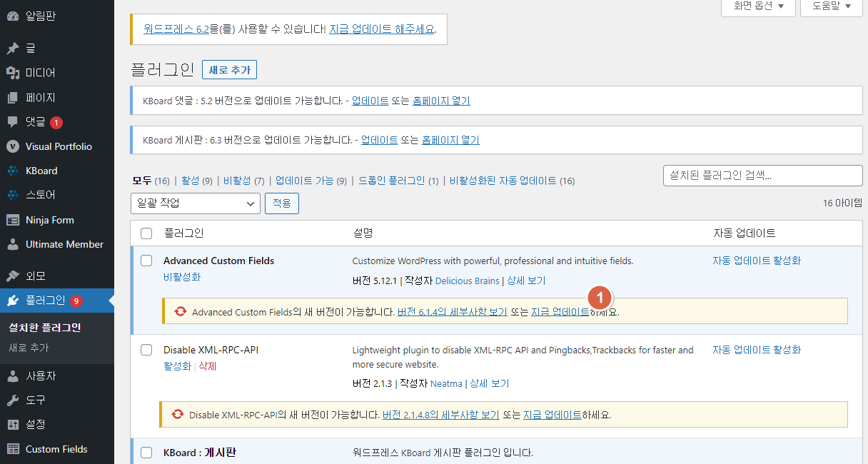Image resolution: width=868 pixels, height=464 pixels.
Task: Check the Disable XML-RPC-API checkbox
Action: point(146,350)
